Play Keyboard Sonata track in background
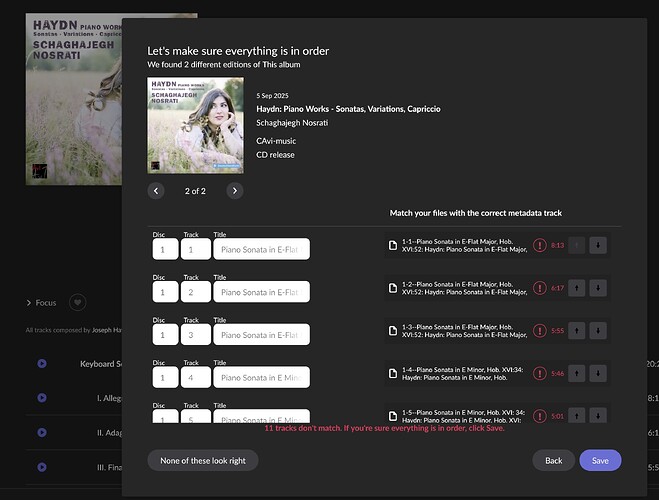 (42, 363)
